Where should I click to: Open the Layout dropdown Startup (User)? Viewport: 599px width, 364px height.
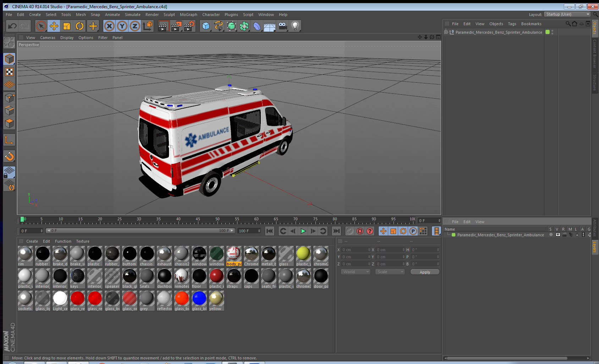coord(567,14)
